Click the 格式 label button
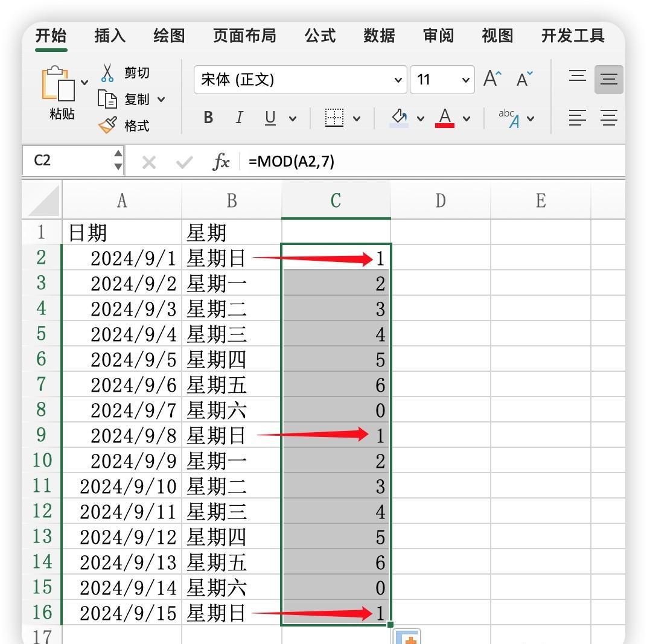 pos(137,126)
